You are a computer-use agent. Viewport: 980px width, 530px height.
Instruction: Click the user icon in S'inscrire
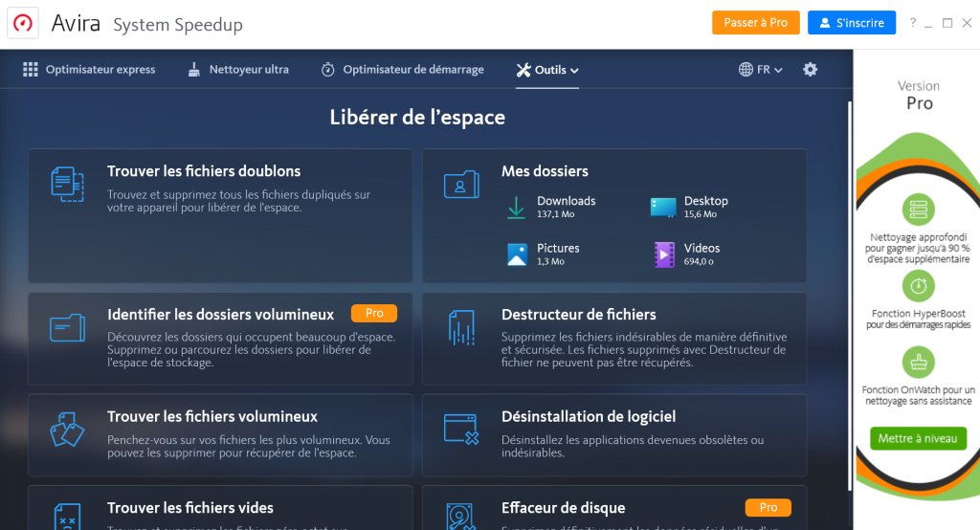click(825, 23)
